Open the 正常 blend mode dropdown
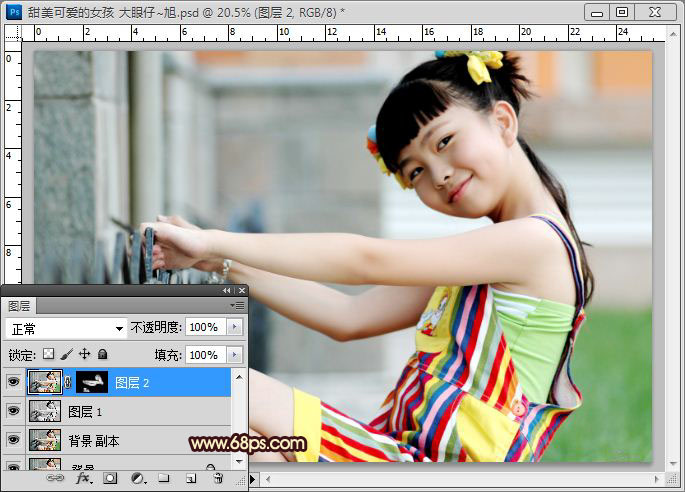The width and height of the screenshot is (685, 492). (66, 328)
